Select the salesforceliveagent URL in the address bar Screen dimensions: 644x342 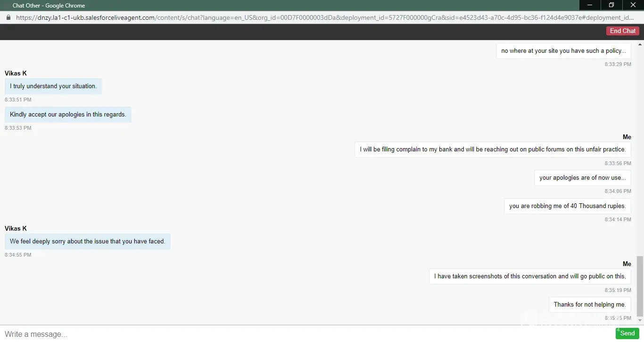(325, 17)
